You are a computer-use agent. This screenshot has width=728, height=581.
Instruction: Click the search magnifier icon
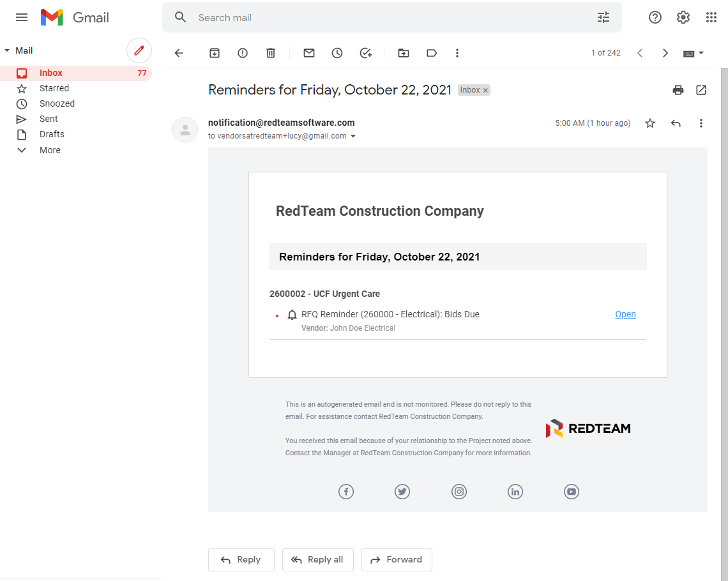pyautogui.click(x=180, y=18)
